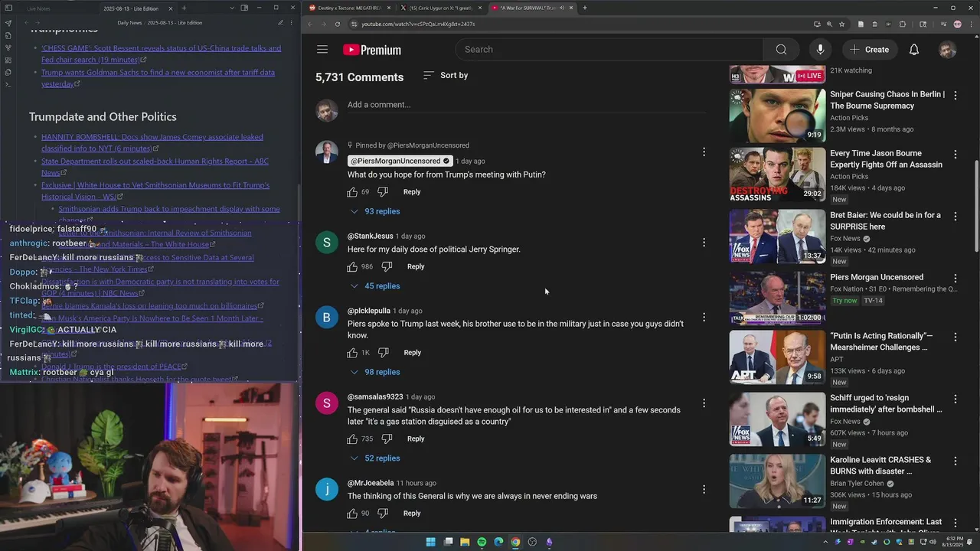
Task: Open the graph view icon in notes ribbon
Action: pos(8,47)
